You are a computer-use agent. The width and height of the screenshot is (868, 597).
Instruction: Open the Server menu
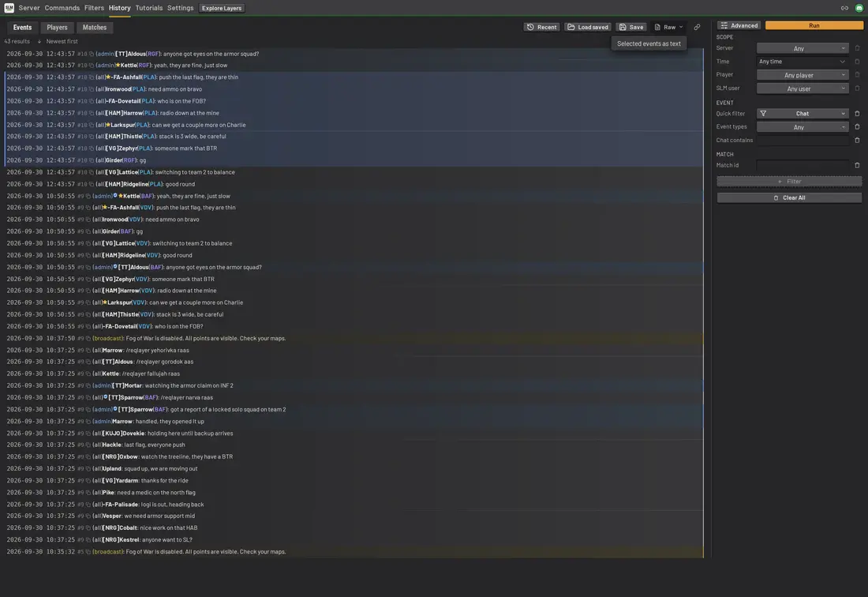(28, 8)
